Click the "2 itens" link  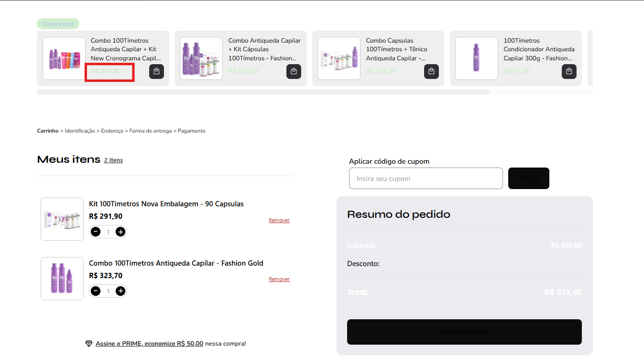coord(113,160)
